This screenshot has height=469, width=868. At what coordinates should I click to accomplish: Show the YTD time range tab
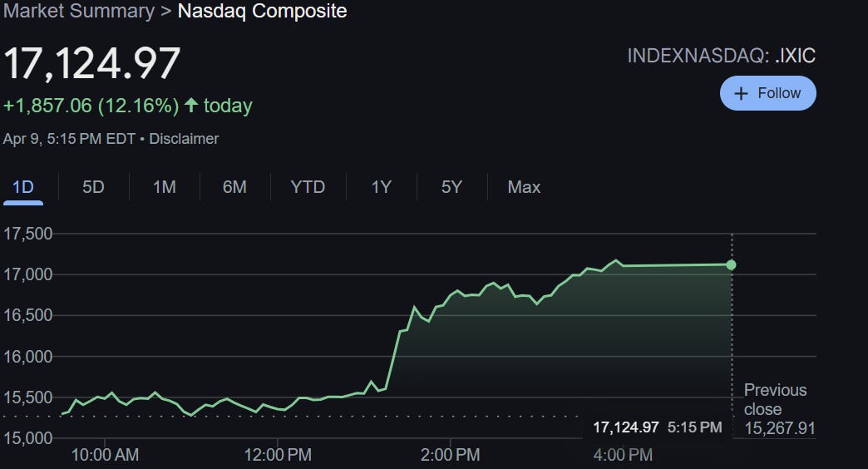[x=308, y=187]
